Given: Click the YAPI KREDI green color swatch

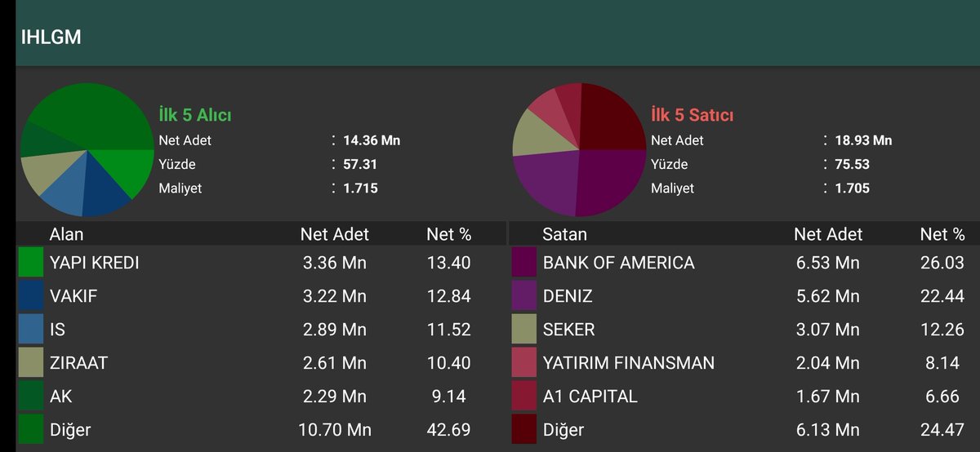Looking at the screenshot, I should 30,263.
